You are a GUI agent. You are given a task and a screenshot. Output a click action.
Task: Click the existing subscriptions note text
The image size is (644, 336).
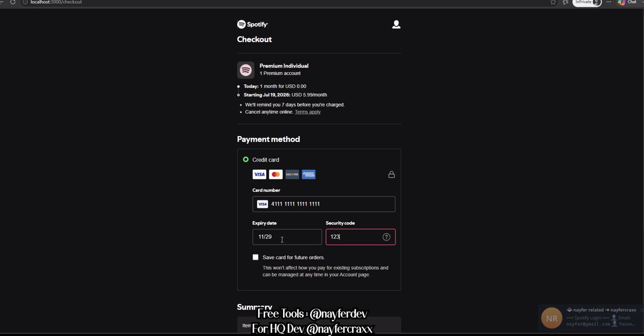(325, 271)
